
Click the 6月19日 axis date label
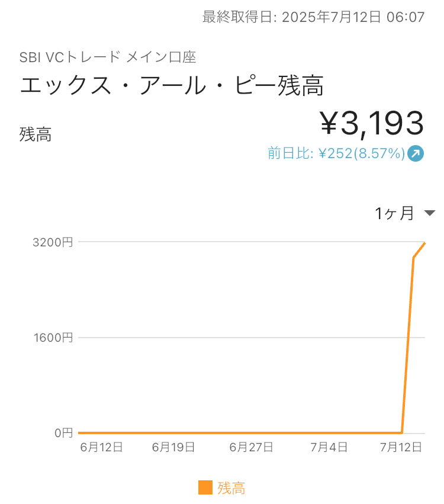pos(173,447)
